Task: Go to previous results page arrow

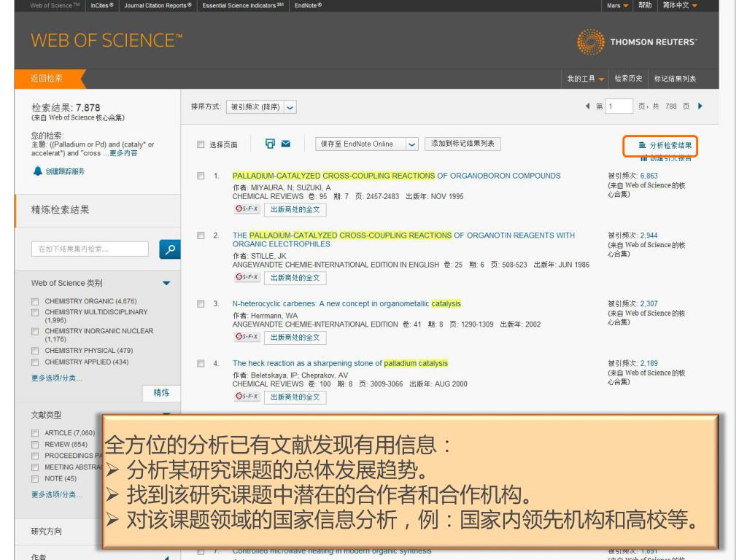Action: click(587, 106)
